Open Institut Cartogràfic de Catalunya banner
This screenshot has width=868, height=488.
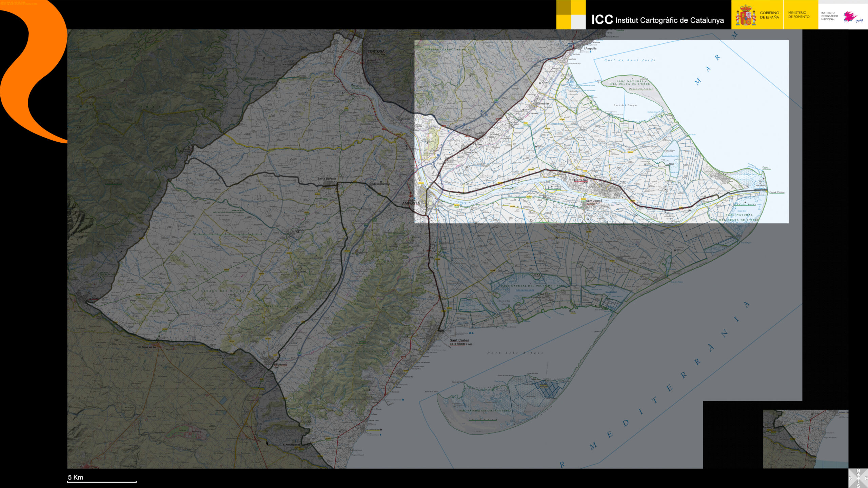[657, 20]
